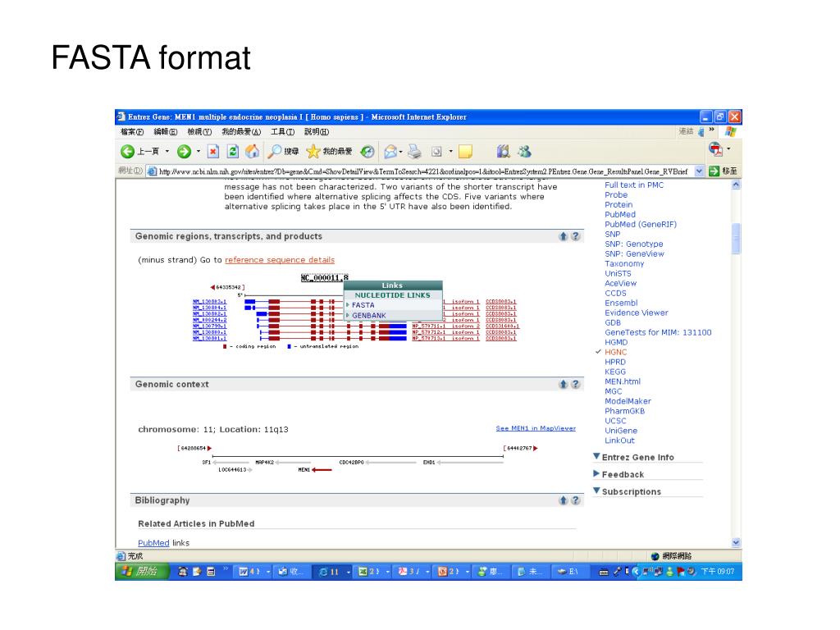
Task: Open the History clock icon
Action: point(367,152)
